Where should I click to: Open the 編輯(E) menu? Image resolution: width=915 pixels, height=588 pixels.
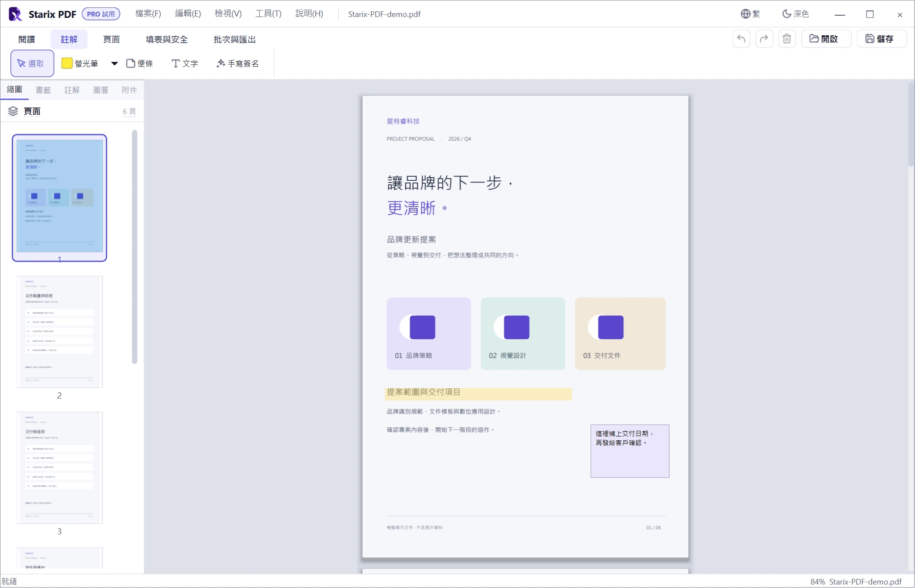[188, 14]
